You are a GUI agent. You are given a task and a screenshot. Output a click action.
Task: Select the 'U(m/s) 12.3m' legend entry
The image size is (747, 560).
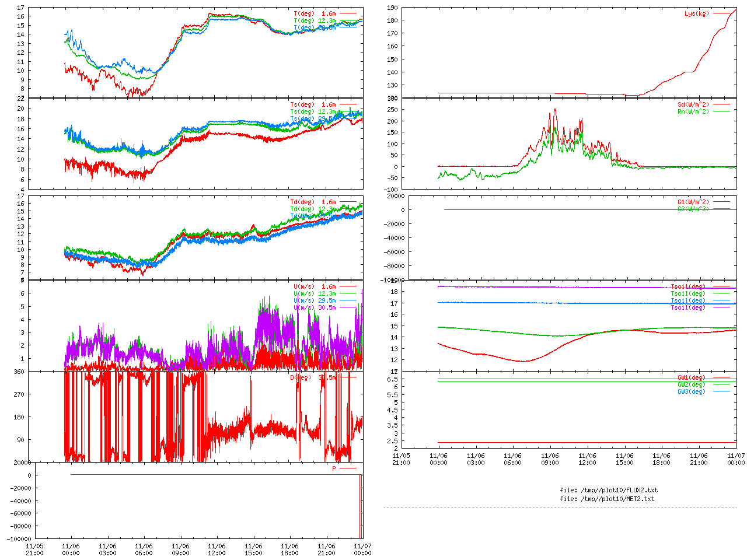coord(315,294)
